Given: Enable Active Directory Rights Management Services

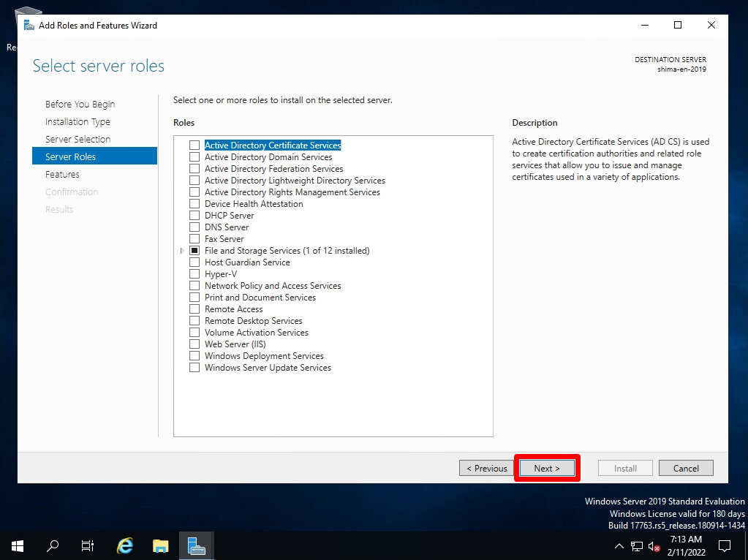Looking at the screenshot, I should 194,192.
